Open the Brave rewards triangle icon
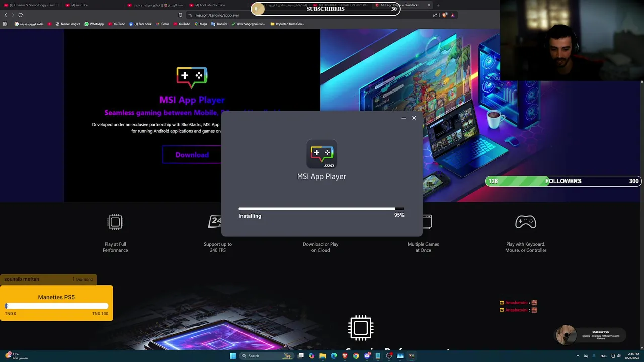This screenshot has height=362, width=644. [x=452, y=15]
